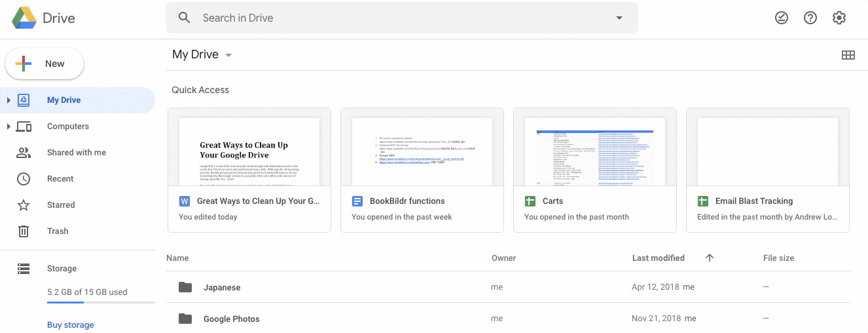Image resolution: width=868 pixels, height=333 pixels.
Task: Open the My Drive dropdown menu
Action: [x=228, y=55]
